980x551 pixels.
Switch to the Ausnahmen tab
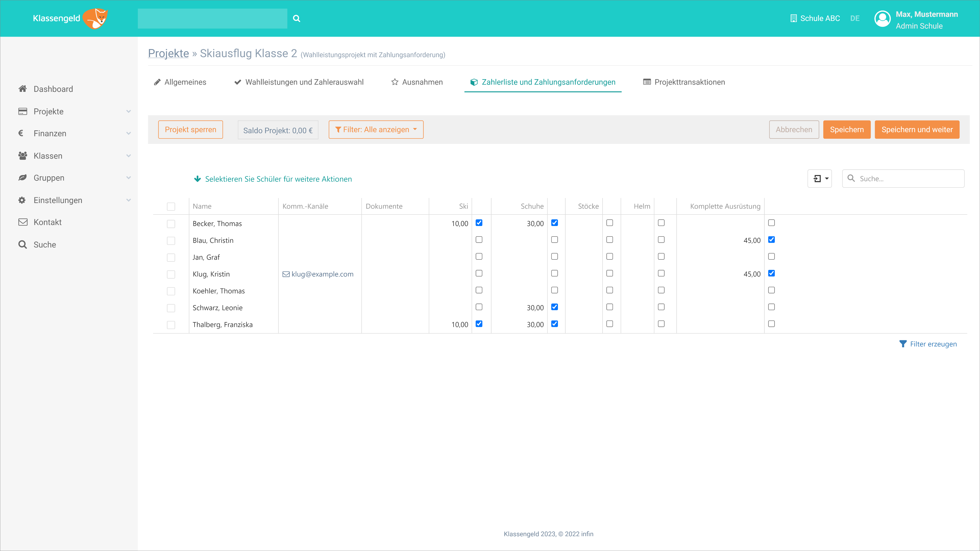[417, 82]
